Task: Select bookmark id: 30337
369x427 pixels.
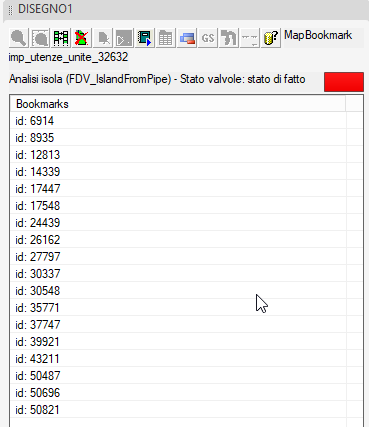Action: [178, 274]
